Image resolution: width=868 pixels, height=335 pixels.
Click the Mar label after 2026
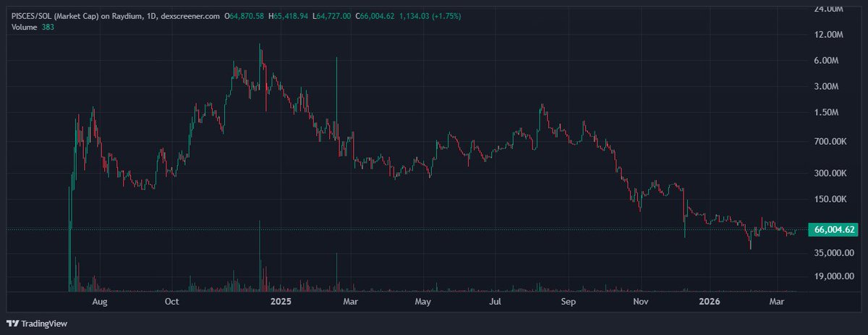click(777, 301)
